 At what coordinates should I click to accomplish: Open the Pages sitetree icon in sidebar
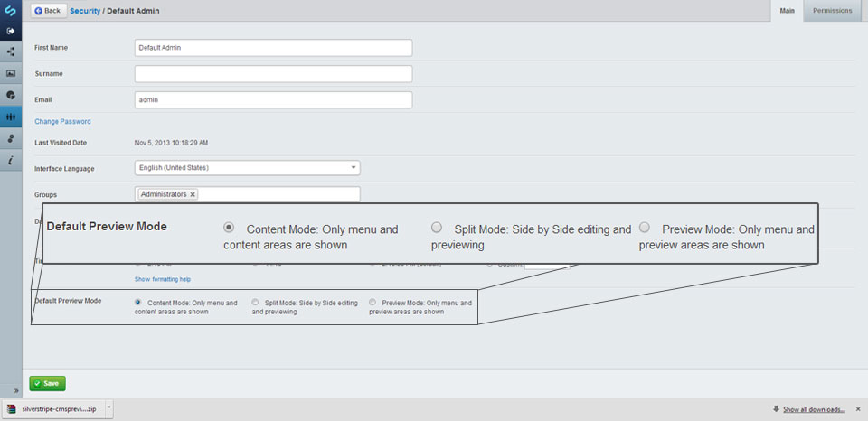tap(11, 52)
